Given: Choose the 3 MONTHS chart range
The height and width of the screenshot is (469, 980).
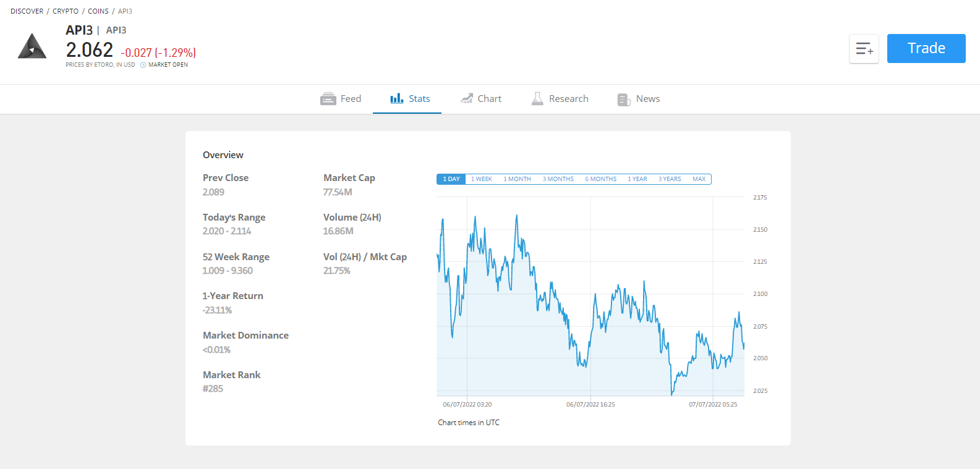Looking at the screenshot, I should click(x=558, y=179).
